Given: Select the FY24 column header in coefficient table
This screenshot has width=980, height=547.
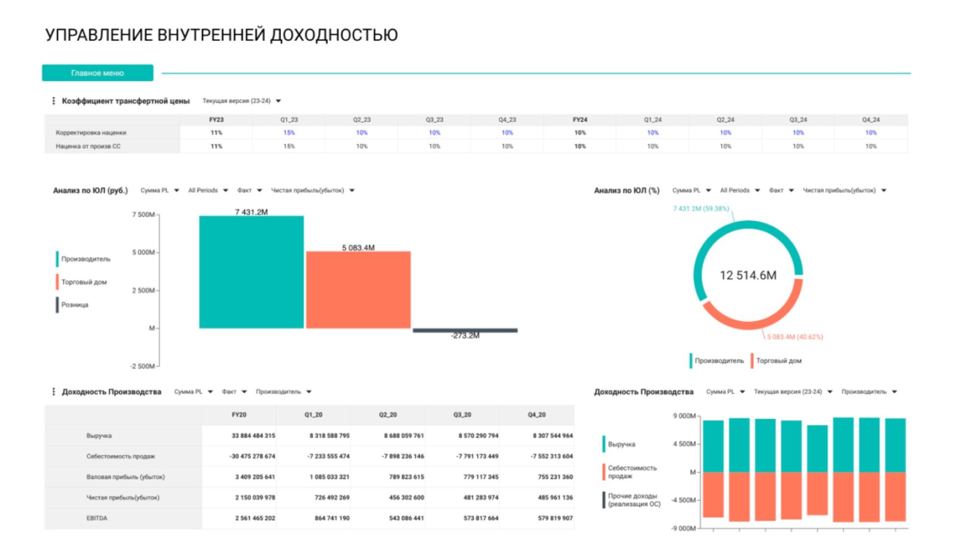Looking at the screenshot, I should coord(580,120).
